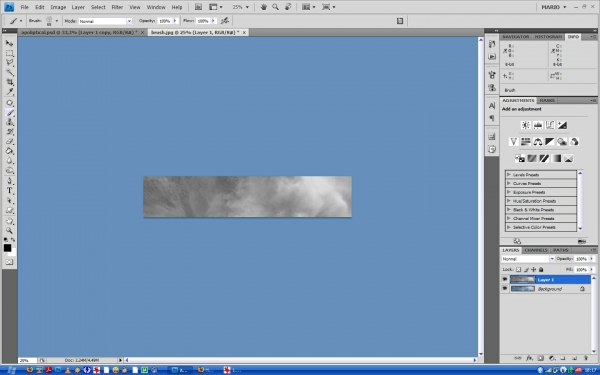
Task: Select the Eraser tool
Action: click(9, 141)
